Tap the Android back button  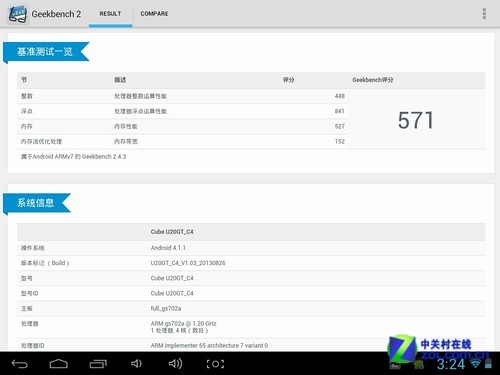20,364
